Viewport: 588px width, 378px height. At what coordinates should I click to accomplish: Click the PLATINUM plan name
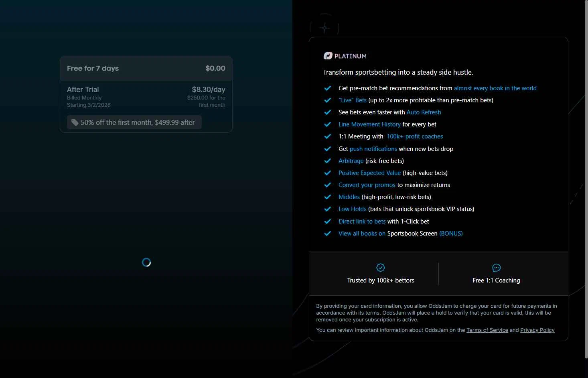[350, 56]
